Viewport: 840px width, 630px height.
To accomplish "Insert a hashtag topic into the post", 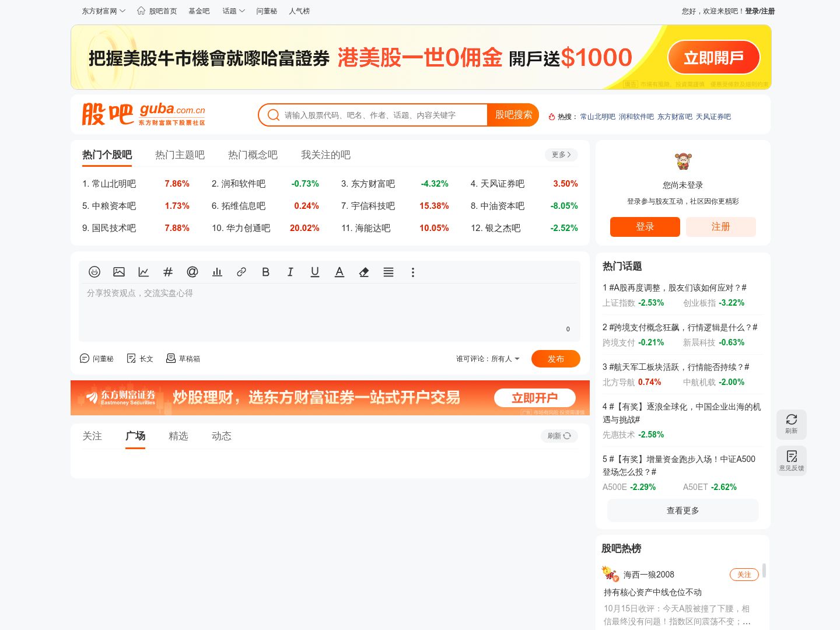I will (x=168, y=272).
